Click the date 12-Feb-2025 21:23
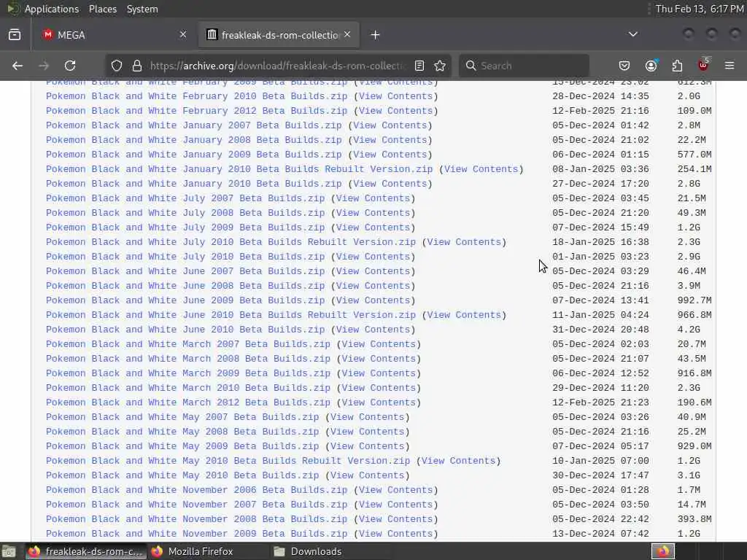The image size is (747, 560). click(x=601, y=402)
